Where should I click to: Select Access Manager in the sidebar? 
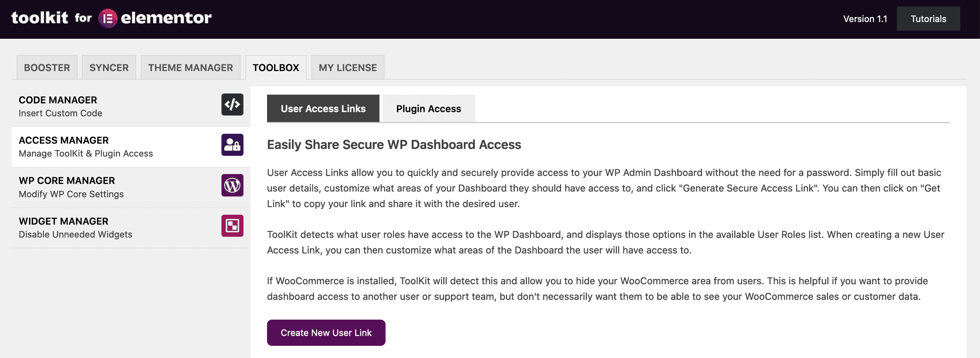131,147
